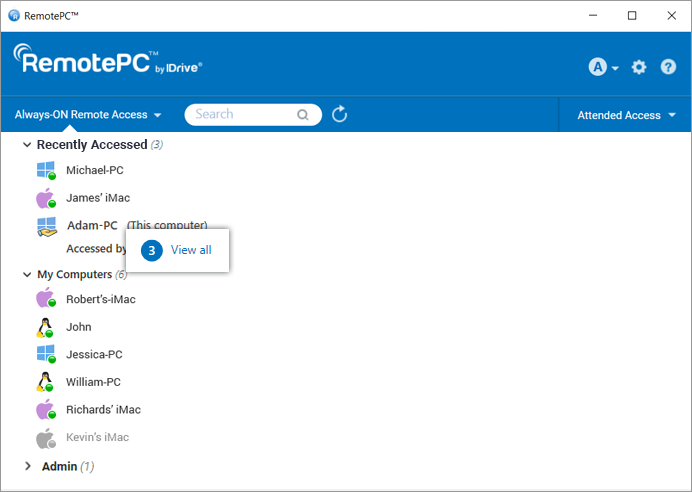
Task: Click the Apple icon of Richards' iMac
Action: point(46,409)
